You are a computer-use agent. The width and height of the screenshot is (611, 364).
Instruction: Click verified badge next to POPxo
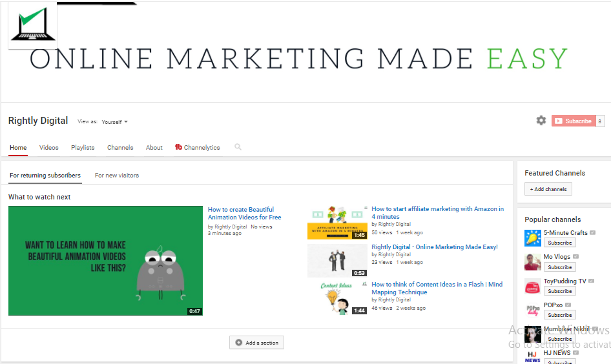coord(568,305)
